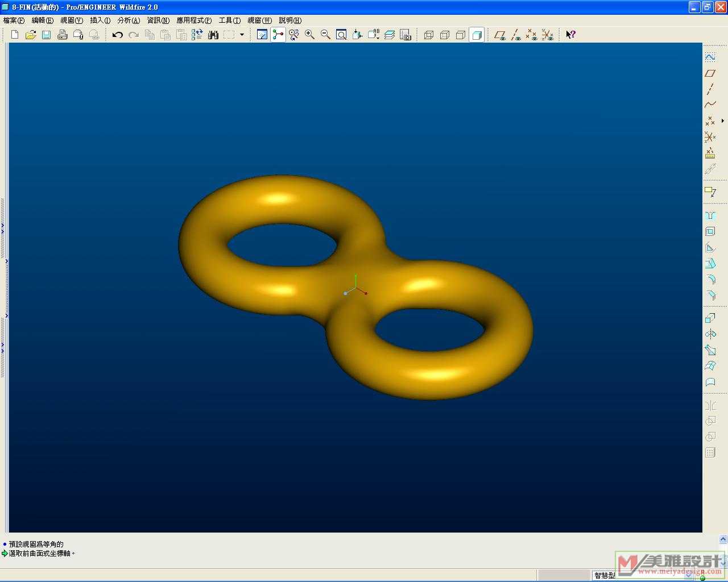Open the 插入(I) menu

pyautogui.click(x=100, y=20)
